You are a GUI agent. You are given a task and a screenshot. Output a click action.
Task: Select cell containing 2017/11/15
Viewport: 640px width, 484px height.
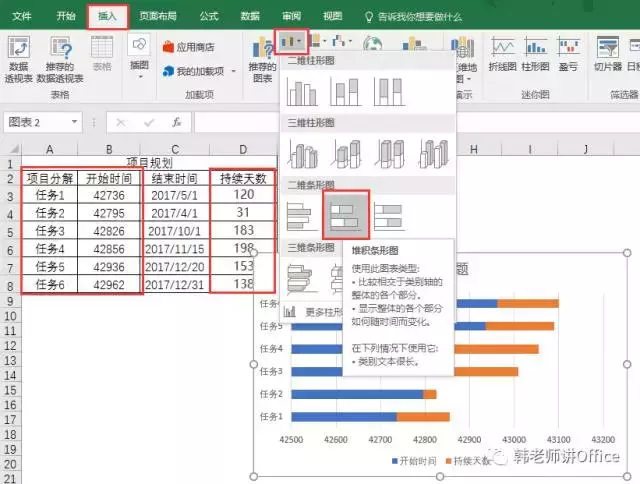pos(175,249)
